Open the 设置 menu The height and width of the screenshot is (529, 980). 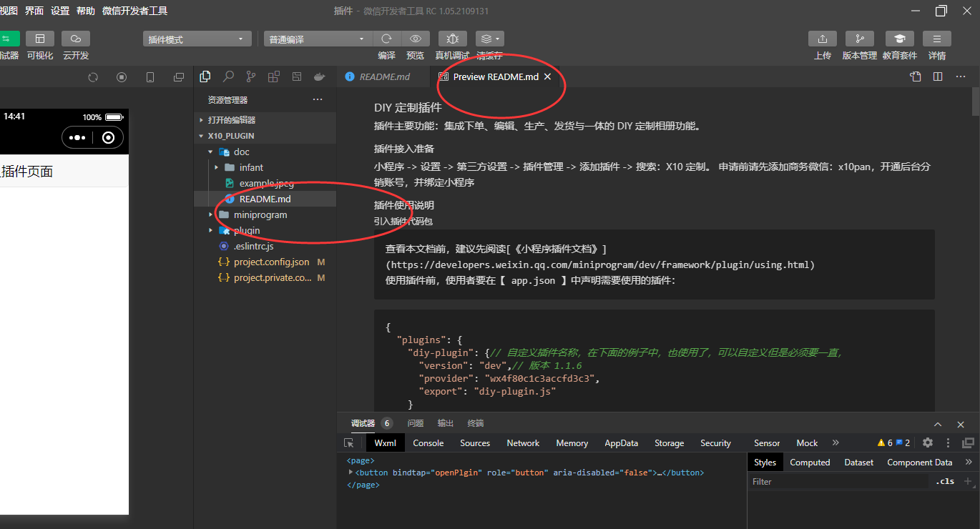(x=60, y=11)
